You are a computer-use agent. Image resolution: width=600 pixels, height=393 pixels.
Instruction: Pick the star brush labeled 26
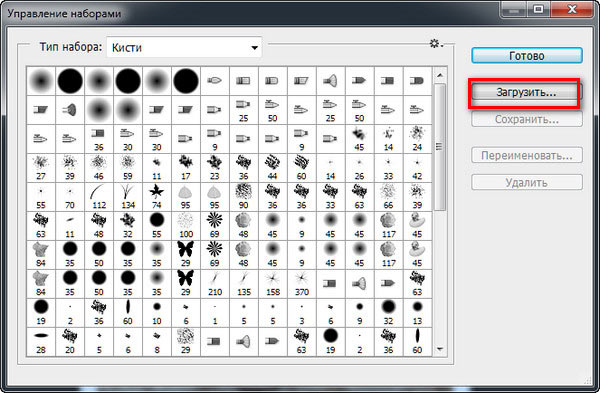[359, 168]
